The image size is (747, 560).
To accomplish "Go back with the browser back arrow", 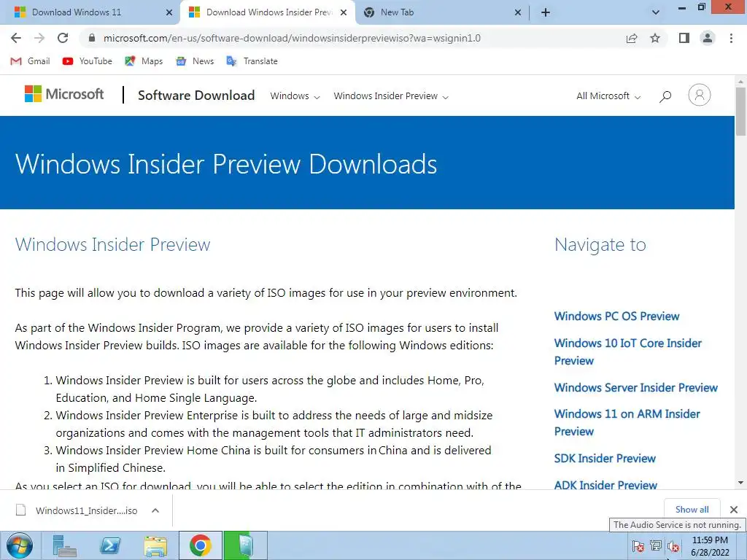I will (x=16, y=38).
